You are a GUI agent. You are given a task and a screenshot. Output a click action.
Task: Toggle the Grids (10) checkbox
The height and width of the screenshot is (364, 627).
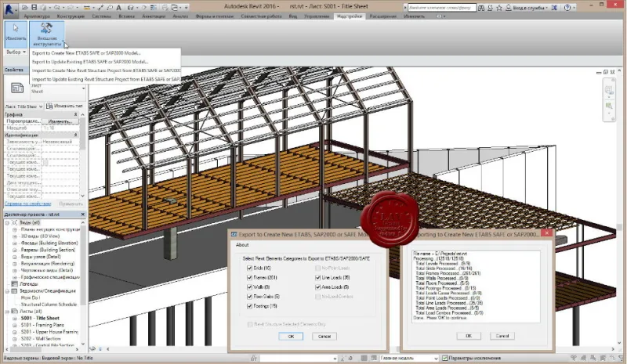coord(249,268)
